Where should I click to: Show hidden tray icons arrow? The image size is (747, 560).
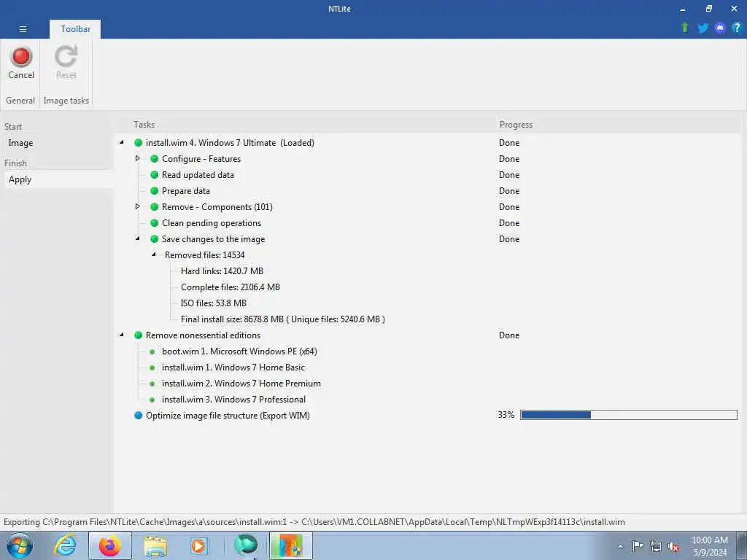(620, 546)
